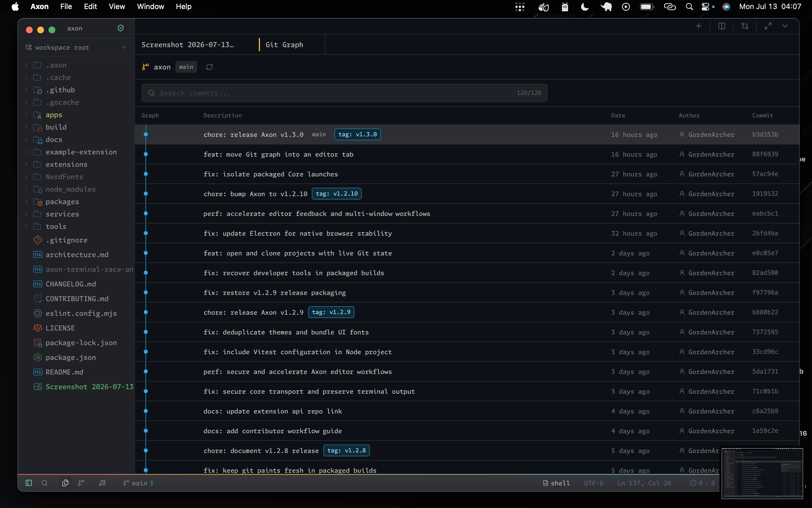Toggle sidebar panel in status bar
812x508 pixels.
pos(29,483)
